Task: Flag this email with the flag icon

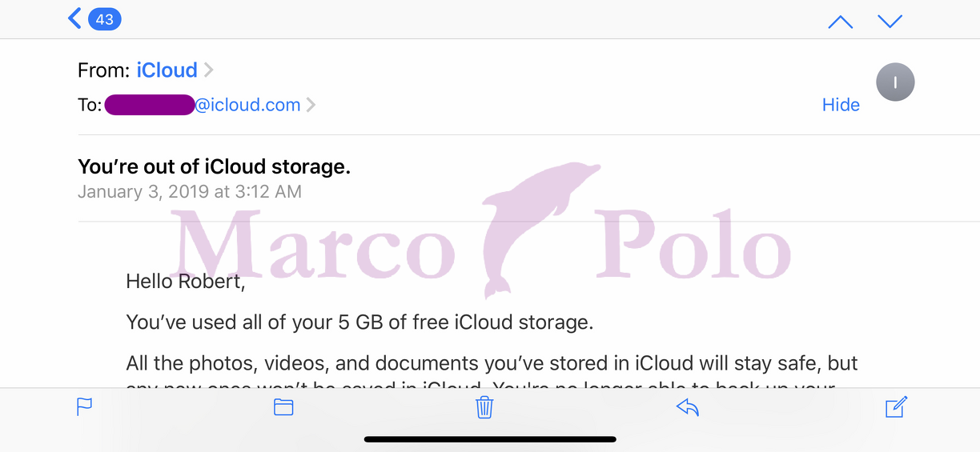Action: point(84,407)
